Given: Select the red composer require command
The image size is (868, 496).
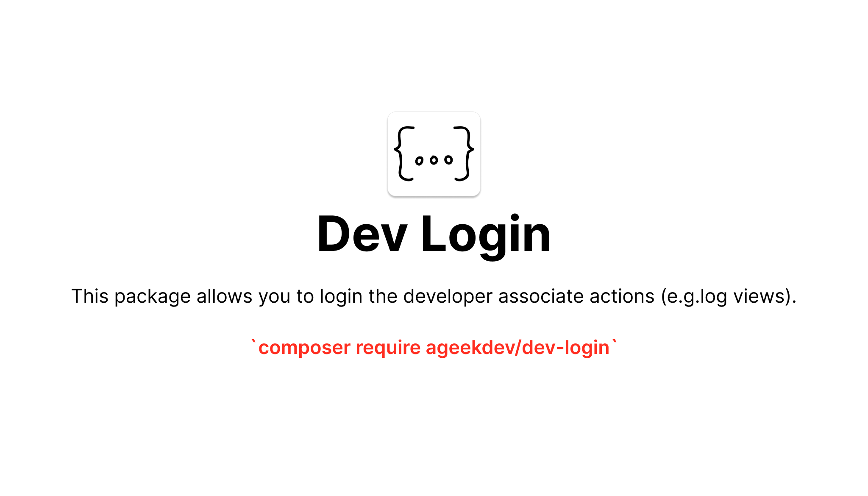Looking at the screenshot, I should (x=434, y=348).
